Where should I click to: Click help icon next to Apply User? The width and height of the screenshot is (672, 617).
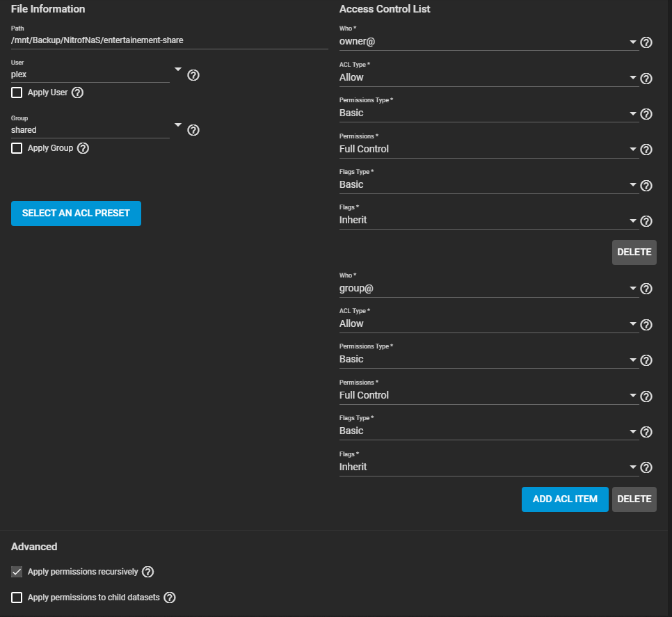[x=78, y=93]
